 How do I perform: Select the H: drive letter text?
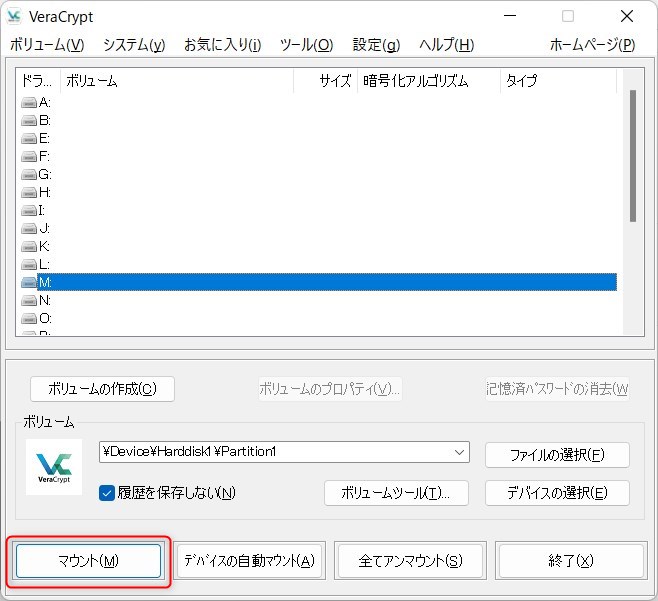pos(45,192)
